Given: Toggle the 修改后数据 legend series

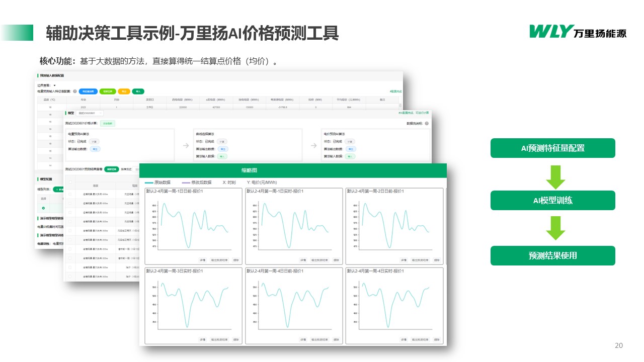Looking at the screenshot, I should click(198, 183).
